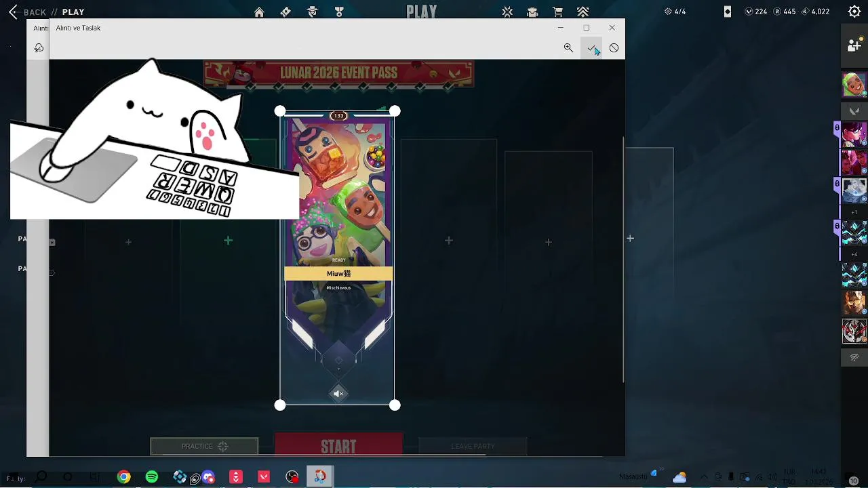The width and height of the screenshot is (868, 488).
Task: Collapse the Valorant friends group header
Action: tap(854, 110)
